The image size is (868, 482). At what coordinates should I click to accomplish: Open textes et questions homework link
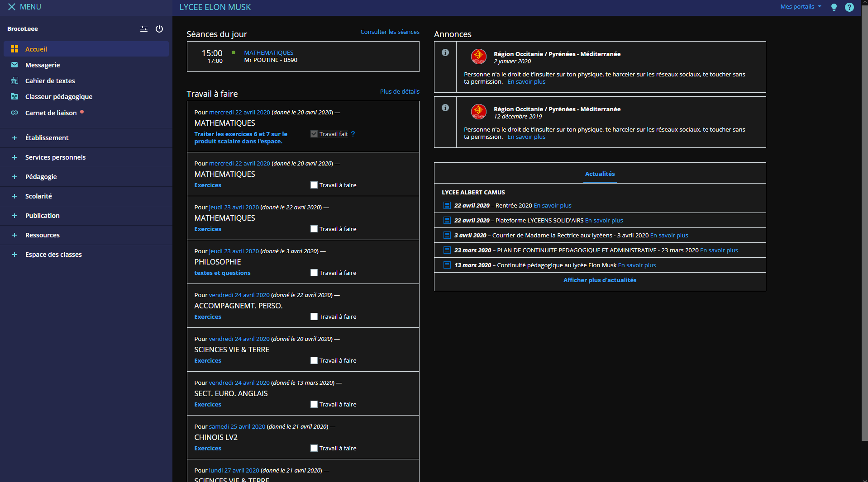222,273
